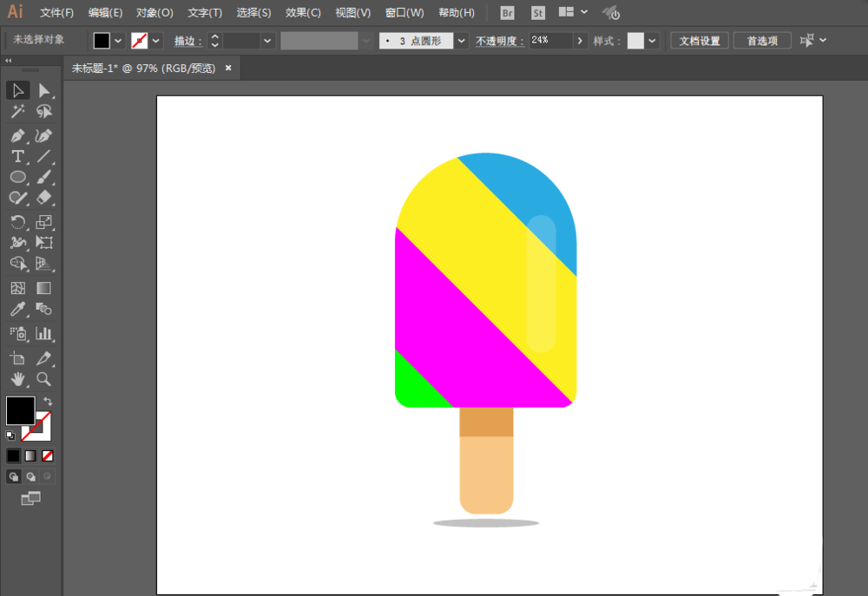Viewport: 868px width, 596px height.
Task: Open the 对象(O) menu
Action: [155, 12]
